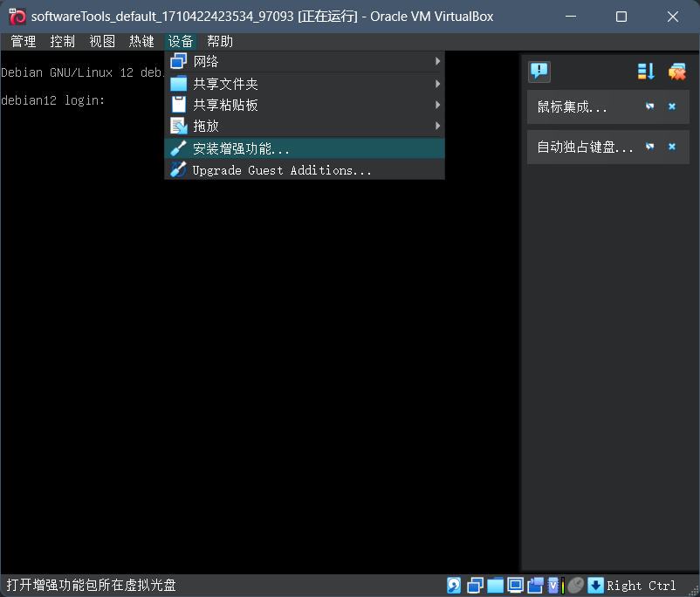
Task: Suppress future 自动独占键盘 notification messages
Action: (649, 147)
